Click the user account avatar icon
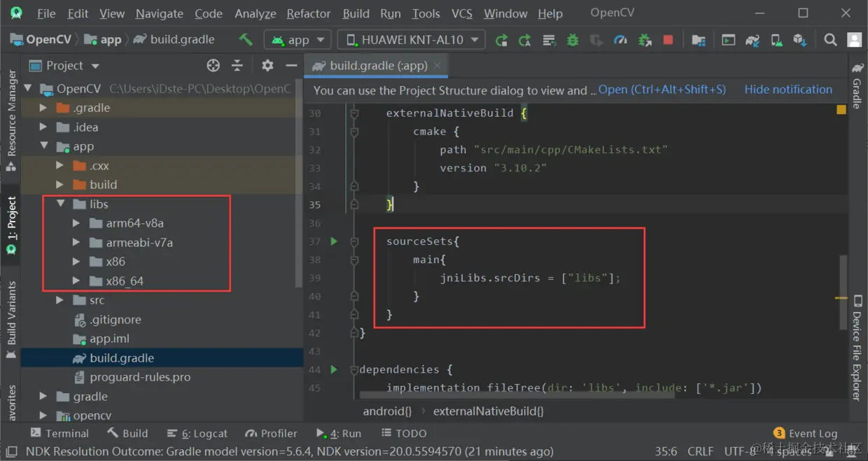The height and width of the screenshot is (461, 868). (x=854, y=40)
